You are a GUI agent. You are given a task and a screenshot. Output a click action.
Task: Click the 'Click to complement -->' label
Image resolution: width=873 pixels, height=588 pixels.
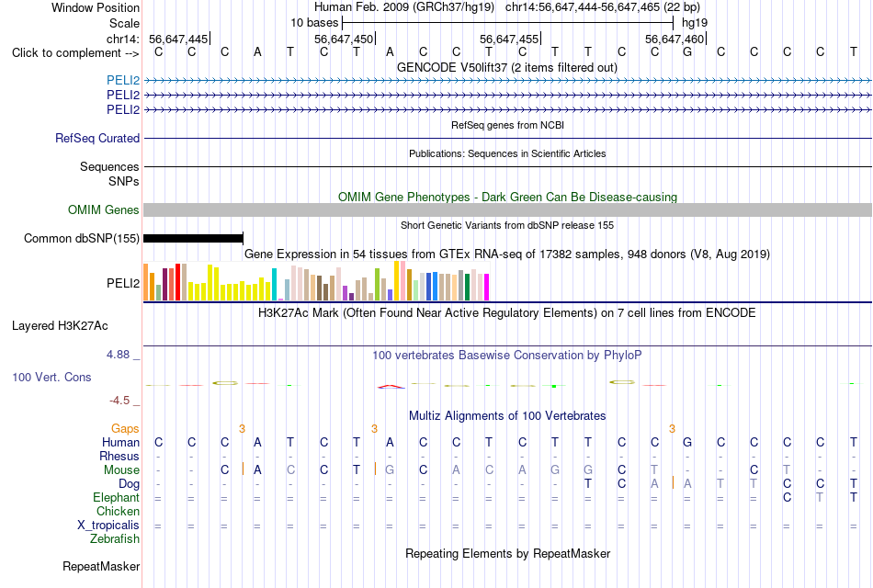pyautogui.click(x=75, y=53)
